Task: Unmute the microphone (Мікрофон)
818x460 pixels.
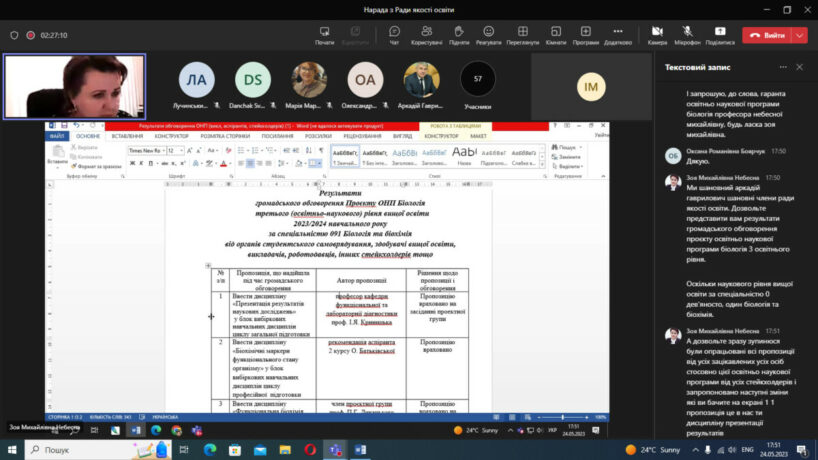Action: coord(687,34)
